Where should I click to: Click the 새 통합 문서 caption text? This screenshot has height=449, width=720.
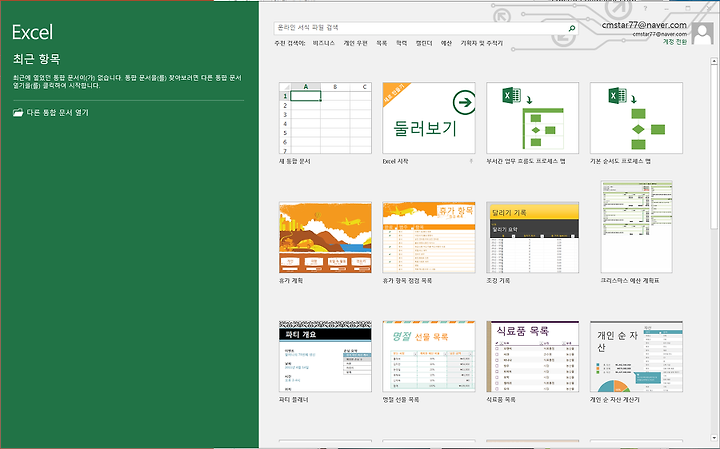click(x=295, y=161)
